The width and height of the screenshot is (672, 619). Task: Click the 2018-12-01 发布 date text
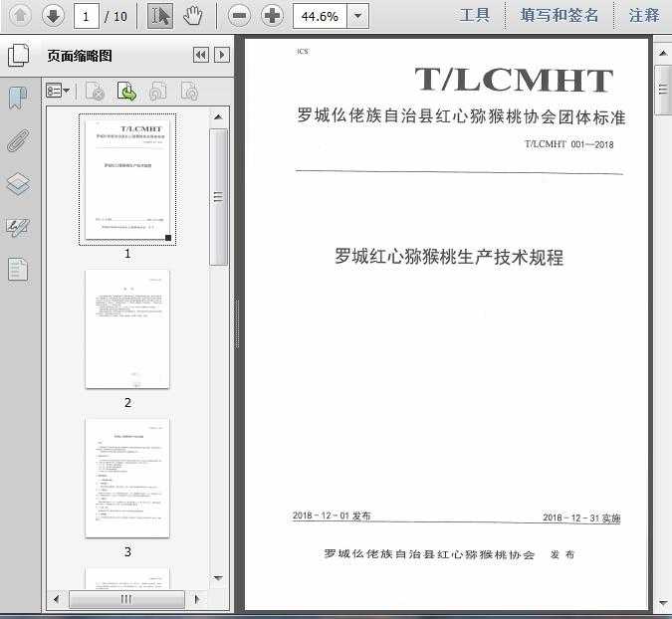click(332, 516)
